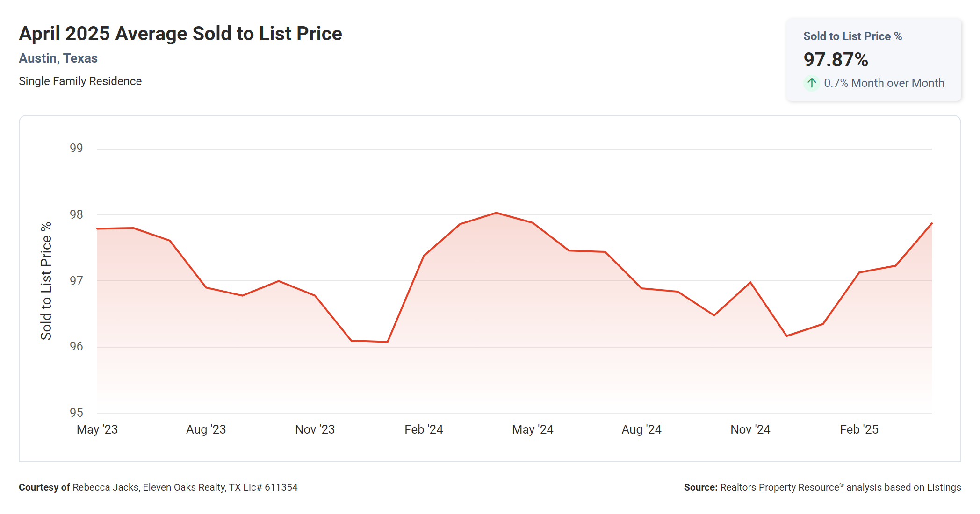Image resolution: width=980 pixels, height=514 pixels.
Task: Click the 95 y-axis tick label
Action: 76,413
